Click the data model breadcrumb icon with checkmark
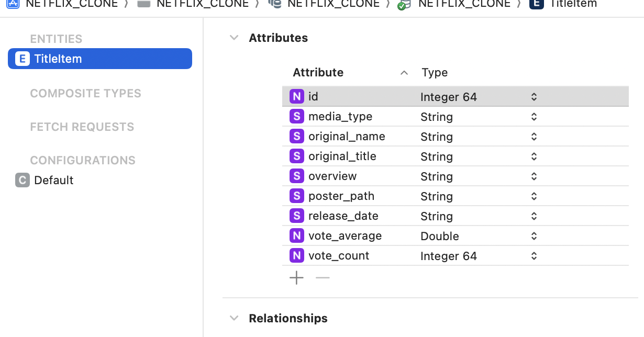The image size is (644, 337). pos(404,4)
